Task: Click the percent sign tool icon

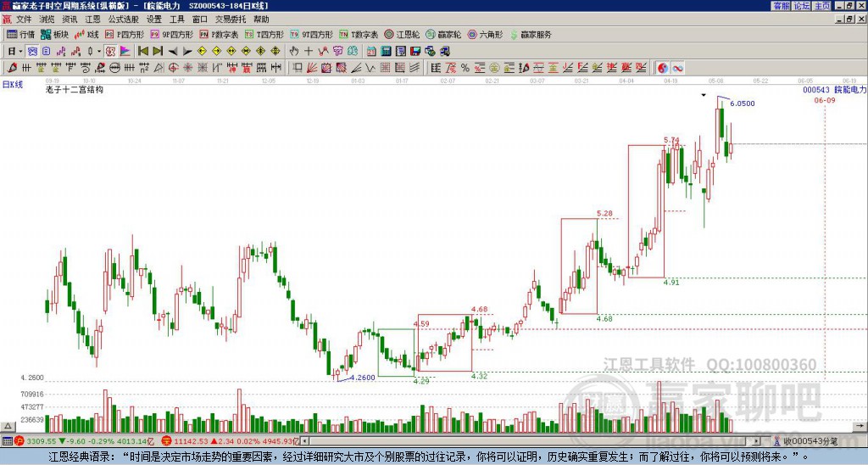Action: coord(465,68)
